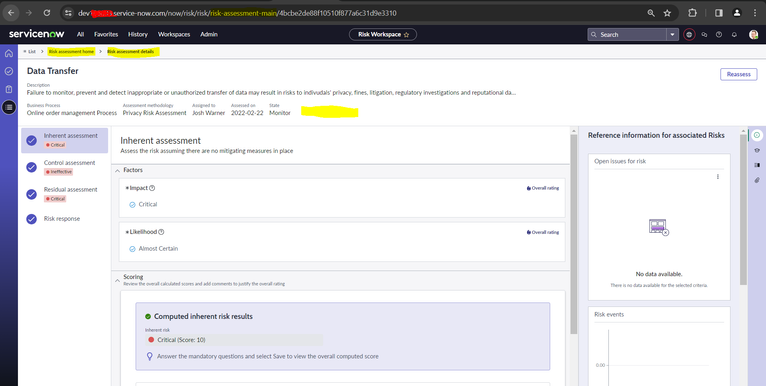Open Chrome profile avatar icon
Image resolution: width=766 pixels, height=386 pixels.
point(737,13)
